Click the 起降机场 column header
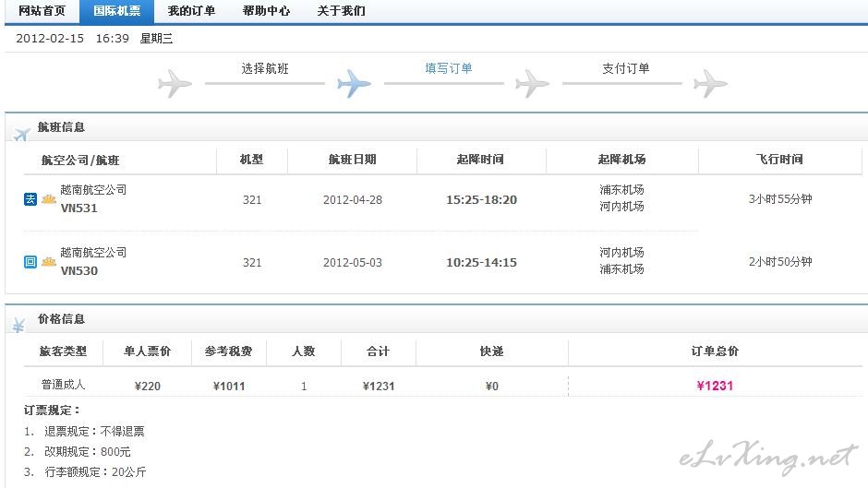 (621, 160)
